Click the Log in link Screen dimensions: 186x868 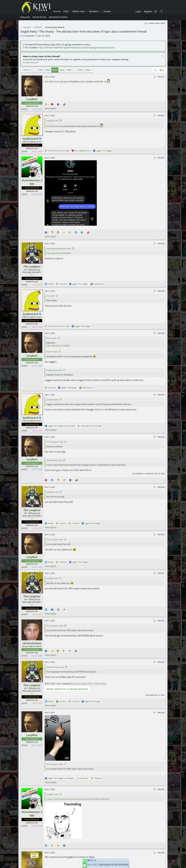138,11
